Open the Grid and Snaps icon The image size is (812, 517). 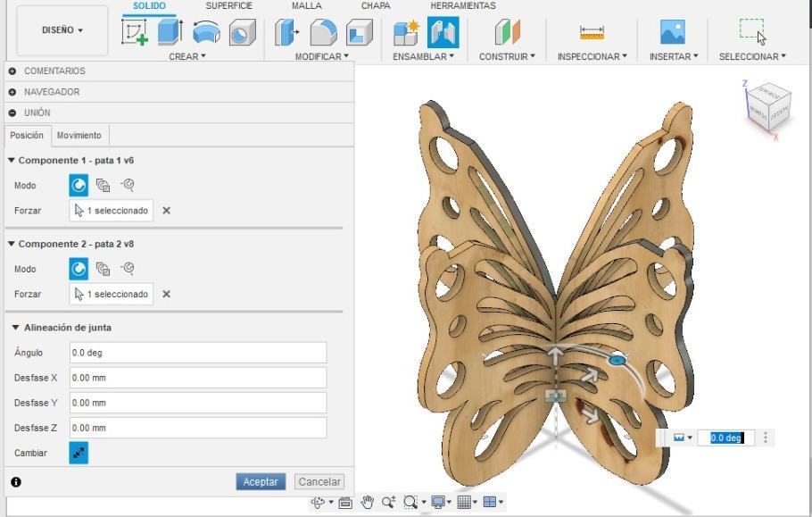[x=465, y=502]
